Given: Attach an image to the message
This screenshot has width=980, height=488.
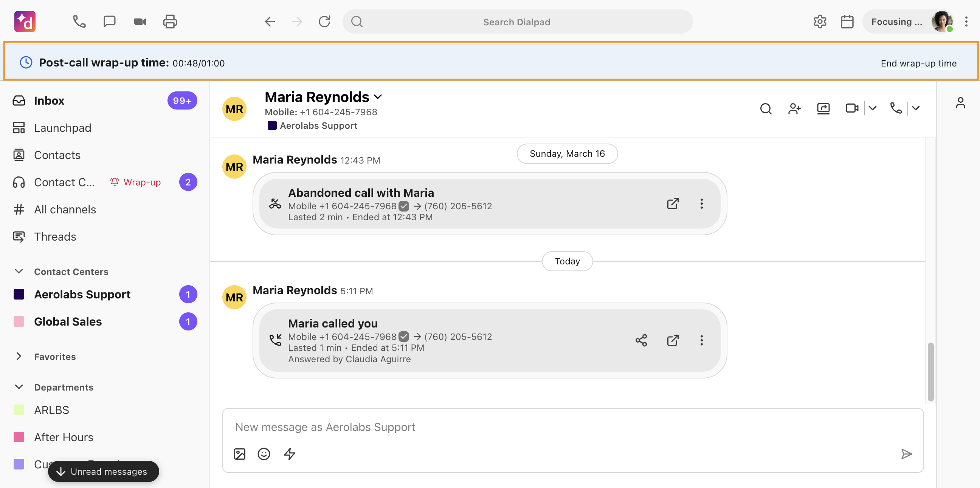Looking at the screenshot, I should click(240, 454).
